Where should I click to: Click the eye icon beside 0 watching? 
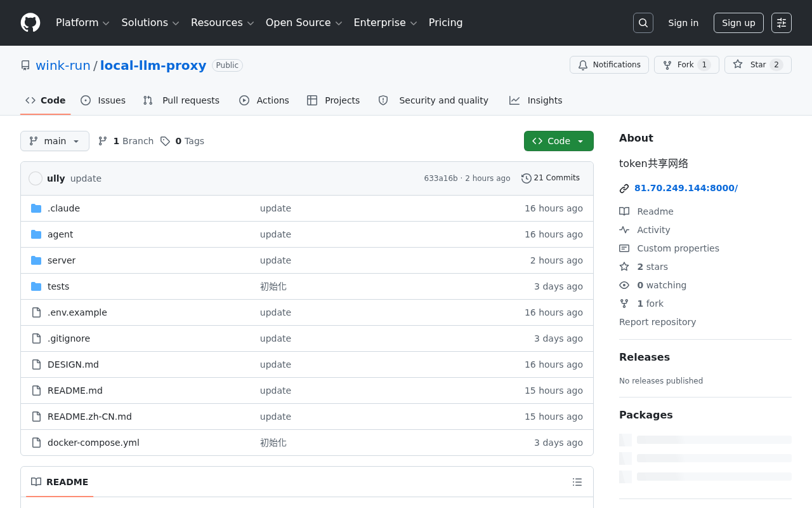click(x=624, y=285)
